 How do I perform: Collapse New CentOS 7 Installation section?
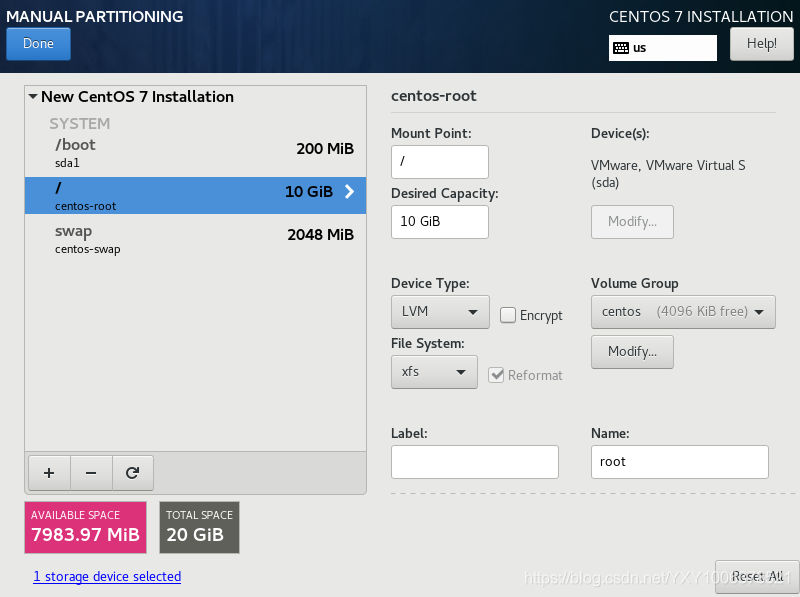click(x=33, y=96)
